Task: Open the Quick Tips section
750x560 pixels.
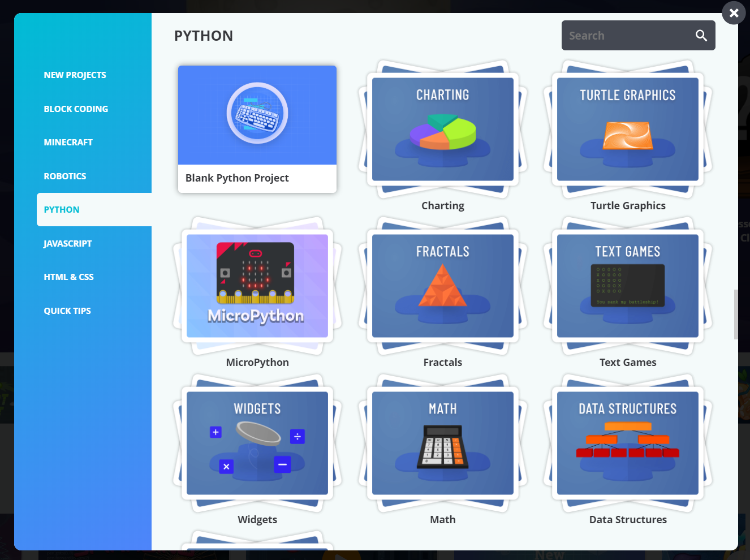Action: point(67,311)
